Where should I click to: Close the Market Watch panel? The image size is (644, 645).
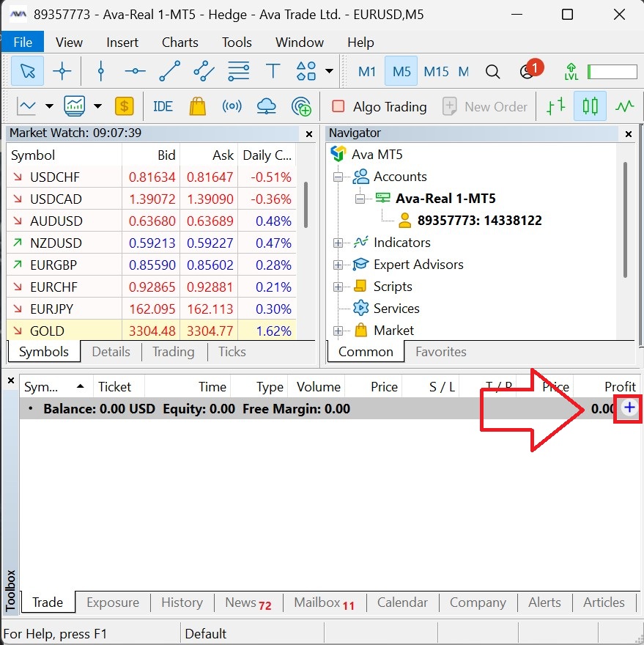309,134
